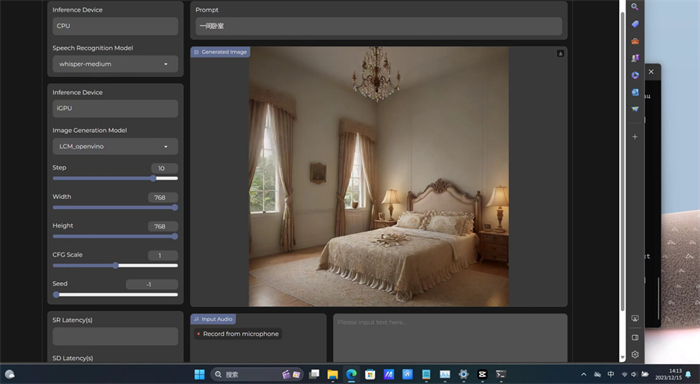Click the CPU Inference Device field
Viewport: 700px width, 384px height.
(x=115, y=26)
